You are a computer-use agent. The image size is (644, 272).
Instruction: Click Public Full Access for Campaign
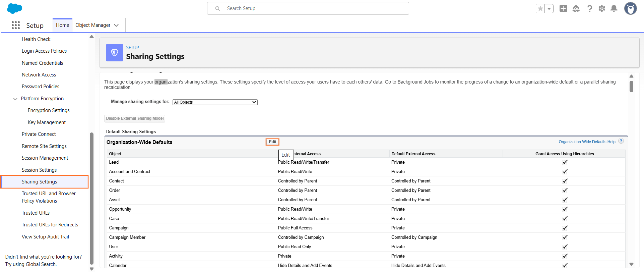click(x=295, y=228)
